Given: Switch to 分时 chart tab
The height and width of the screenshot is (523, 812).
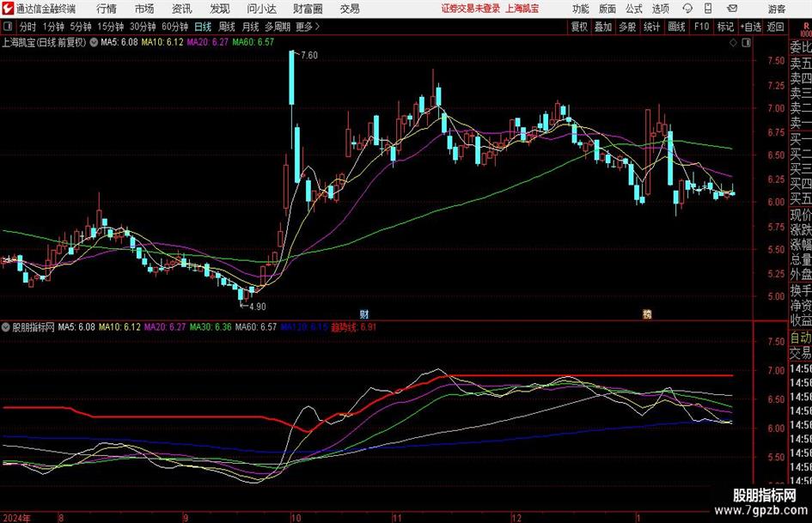Looking at the screenshot, I should (28, 27).
